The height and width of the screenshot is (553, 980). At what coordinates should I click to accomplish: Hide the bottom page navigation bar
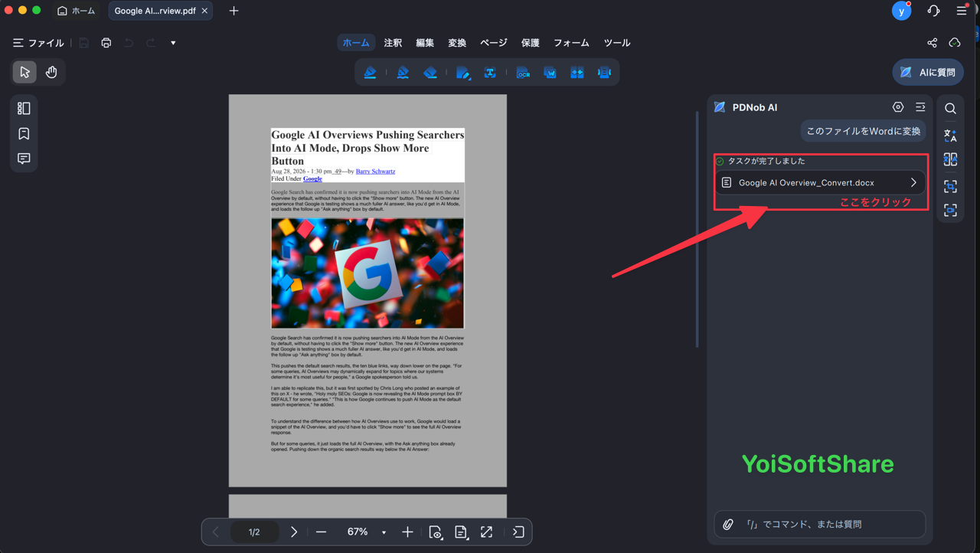(518, 532)
